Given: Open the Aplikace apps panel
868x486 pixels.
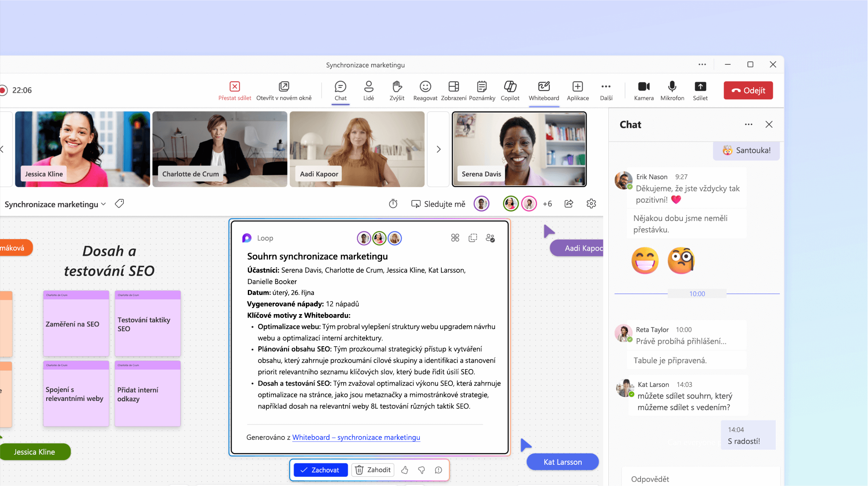Looking at the screenshot, I should click(577, 89).
